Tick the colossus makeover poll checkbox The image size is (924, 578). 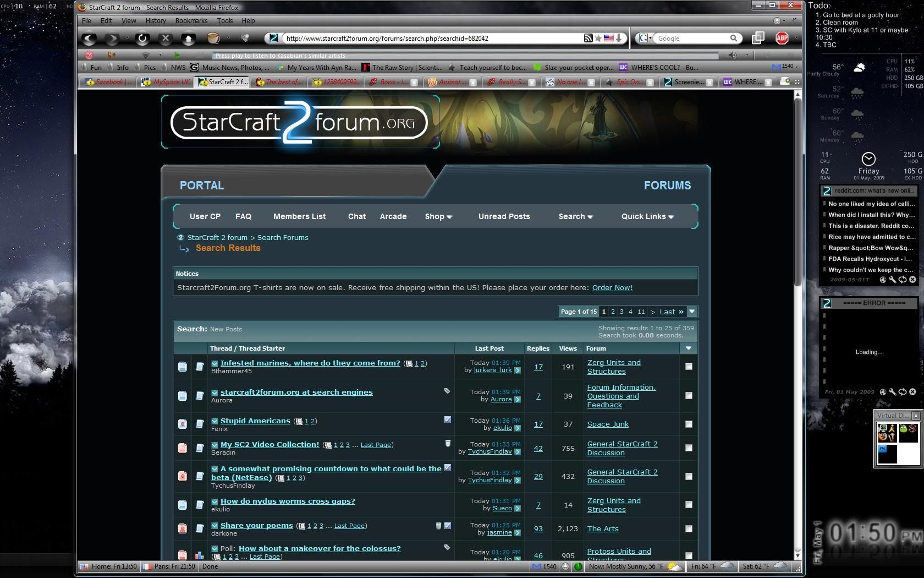[x=689, y=555]
